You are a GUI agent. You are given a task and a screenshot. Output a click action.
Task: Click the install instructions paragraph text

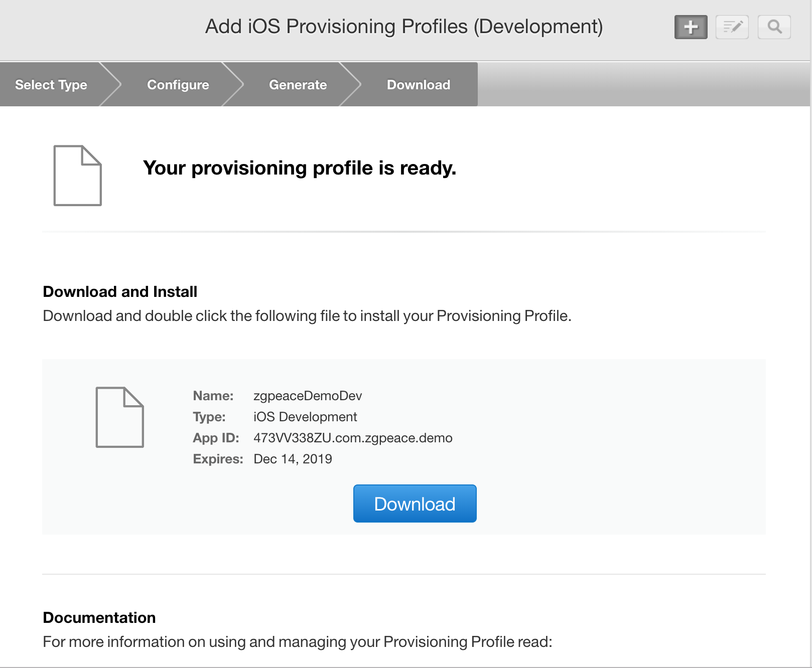tap(307, 316)
